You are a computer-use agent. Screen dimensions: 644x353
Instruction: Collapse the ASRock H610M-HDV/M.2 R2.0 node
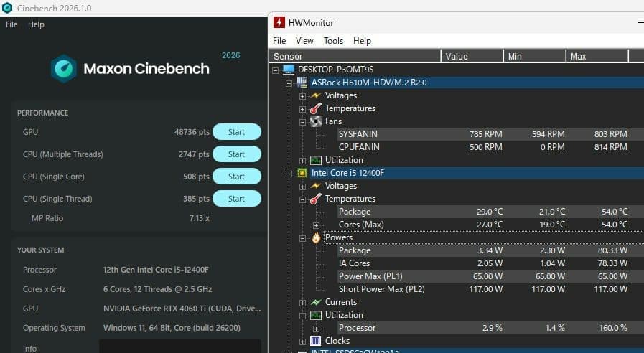[x=289, y=83]
